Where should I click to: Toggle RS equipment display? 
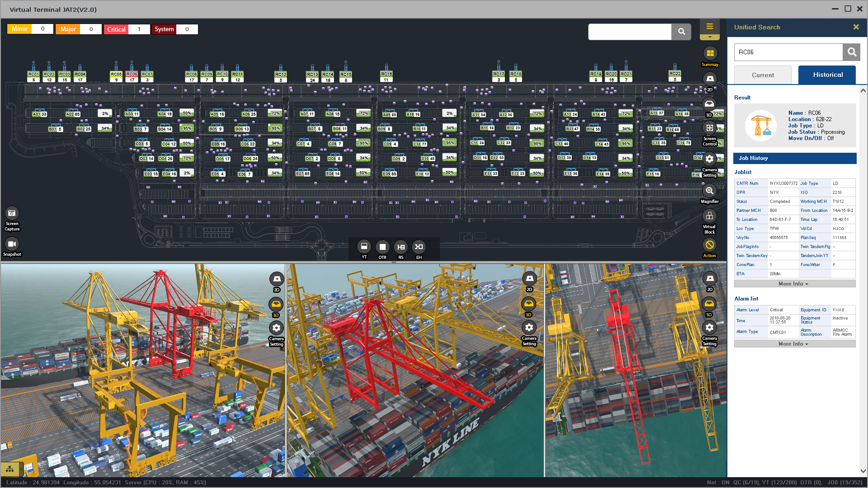[401, 247]
